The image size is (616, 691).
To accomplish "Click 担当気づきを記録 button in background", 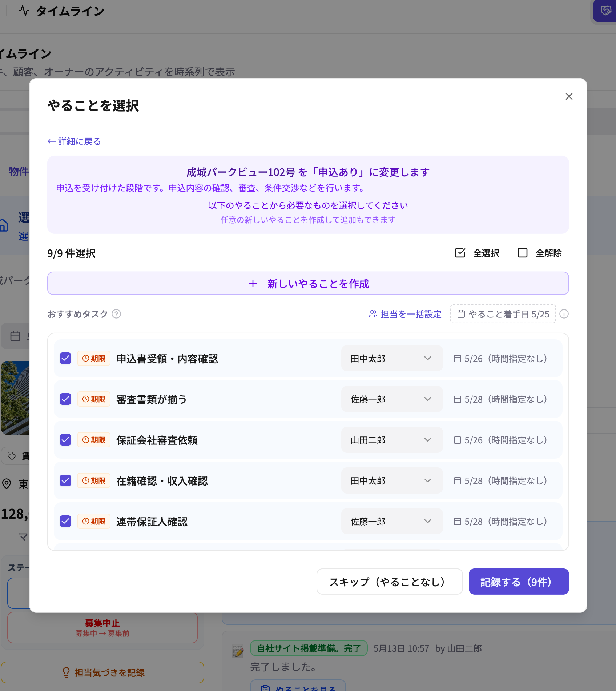I will click(102, 672).
